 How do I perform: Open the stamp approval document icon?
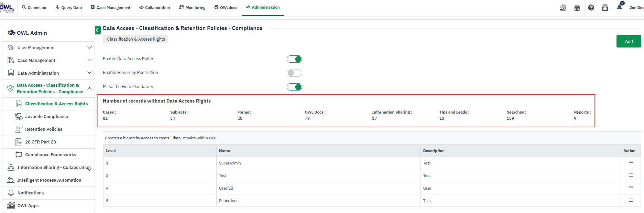coord(563,8)
